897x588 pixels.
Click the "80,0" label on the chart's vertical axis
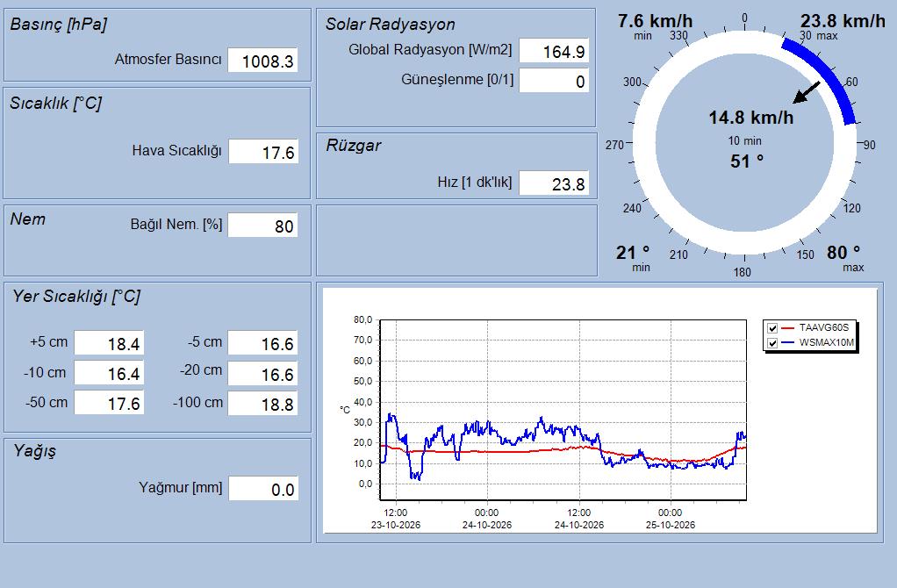[x=363, y=319]
